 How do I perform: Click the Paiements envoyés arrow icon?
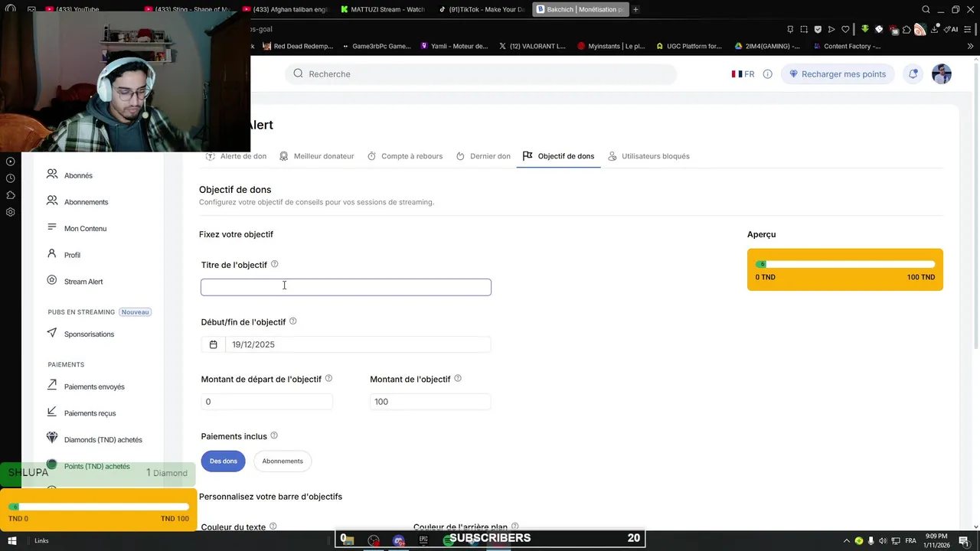pos(52,385)
